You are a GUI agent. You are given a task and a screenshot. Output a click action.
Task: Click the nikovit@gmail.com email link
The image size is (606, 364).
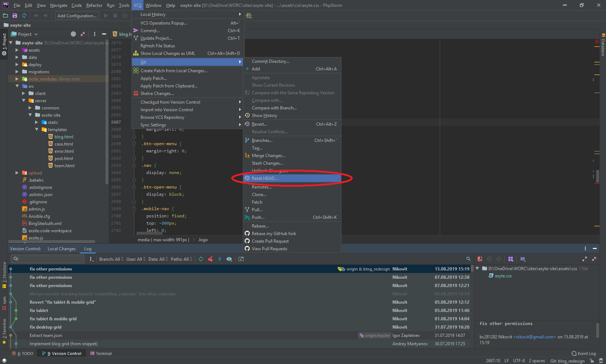coord(534,337)
